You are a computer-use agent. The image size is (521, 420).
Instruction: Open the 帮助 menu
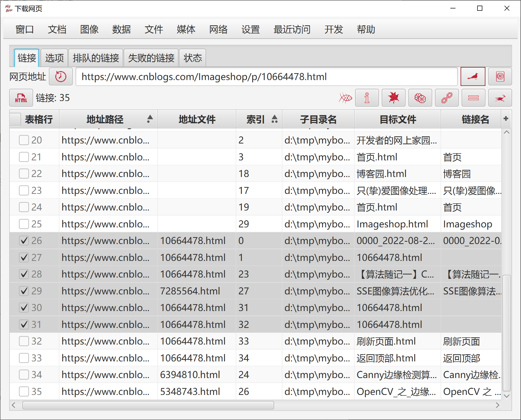click(x=366, y=29)
